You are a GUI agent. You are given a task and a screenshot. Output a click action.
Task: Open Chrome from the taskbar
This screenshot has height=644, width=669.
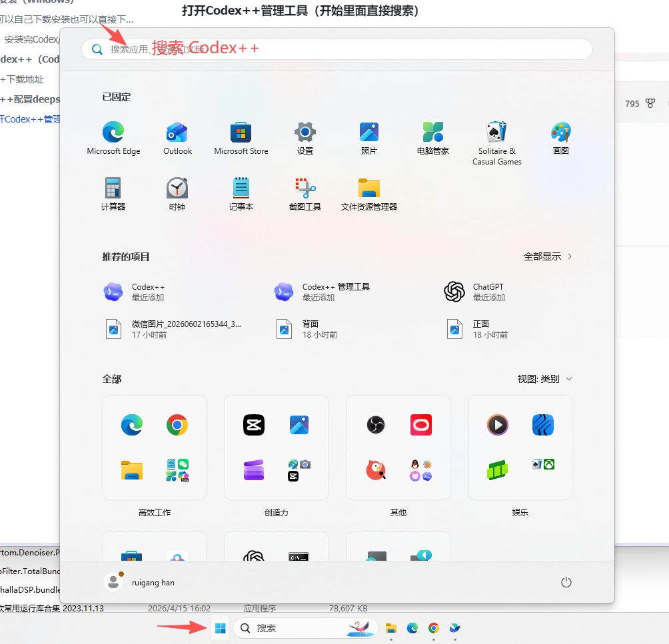(x=434, y=628)
